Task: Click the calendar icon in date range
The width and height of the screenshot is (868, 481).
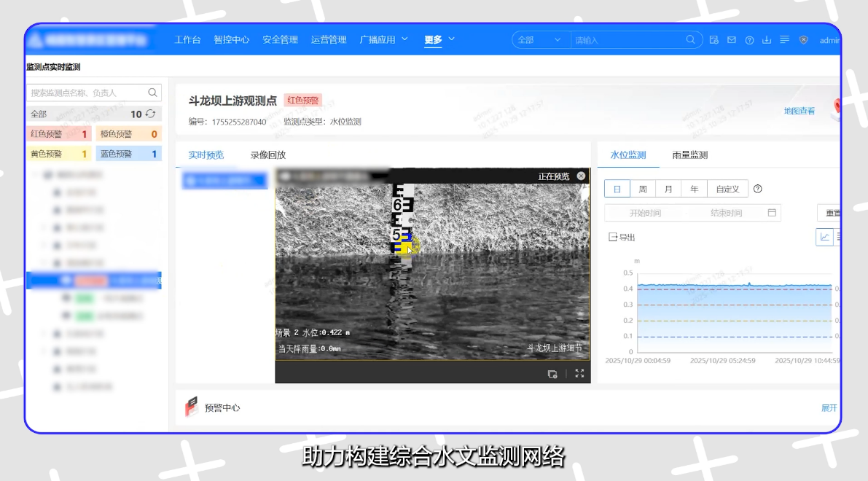Action: 772,213
